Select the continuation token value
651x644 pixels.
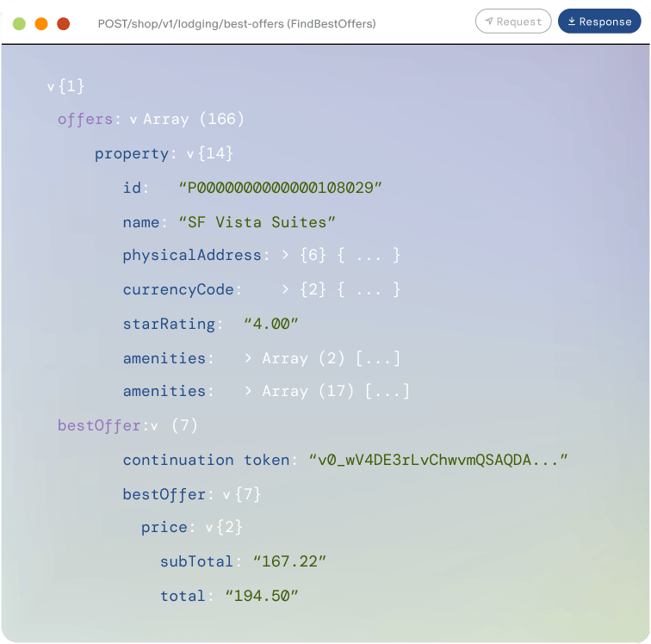coord(438,460)
